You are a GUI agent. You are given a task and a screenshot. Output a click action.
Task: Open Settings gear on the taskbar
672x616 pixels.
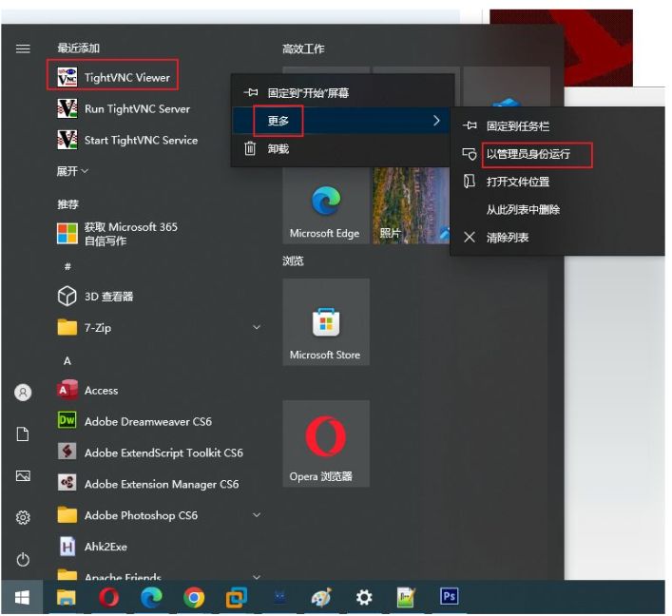[364, 597]
